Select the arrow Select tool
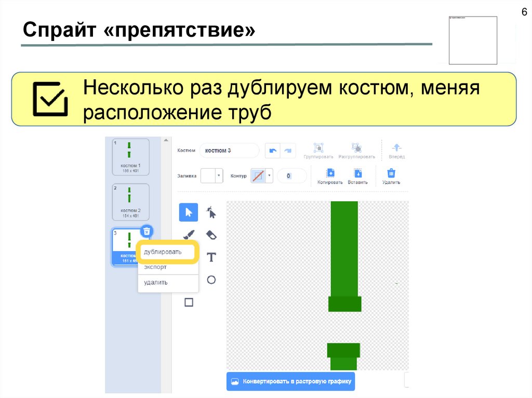 click(188, 212)
